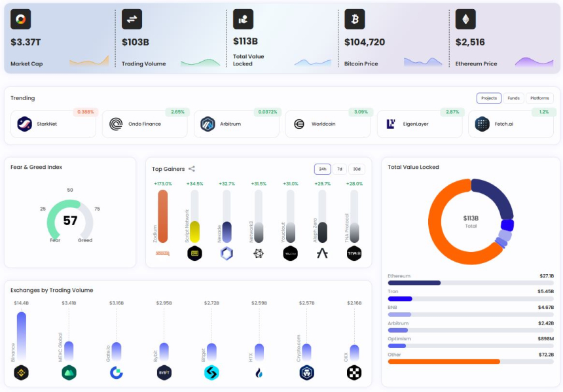The width and height of the screenshot is (563, 392).
Task: Select the Funds trending tab
Action: [x=513, y=98]
